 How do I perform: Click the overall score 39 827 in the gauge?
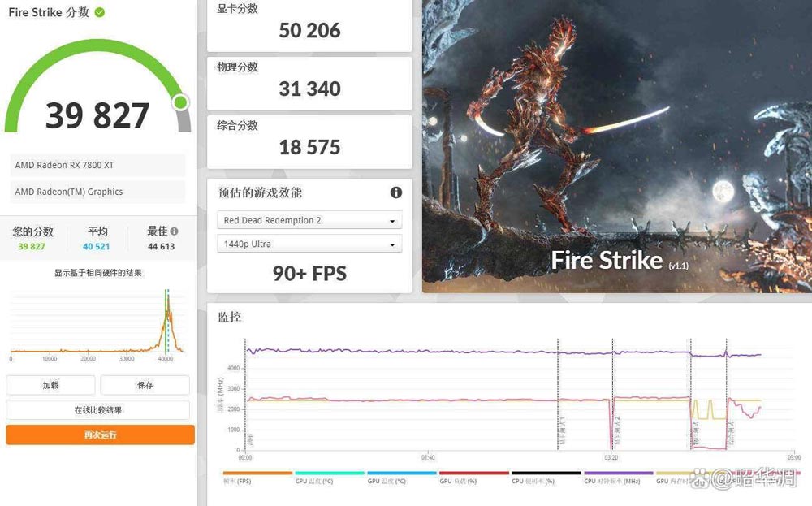[97, 115]
